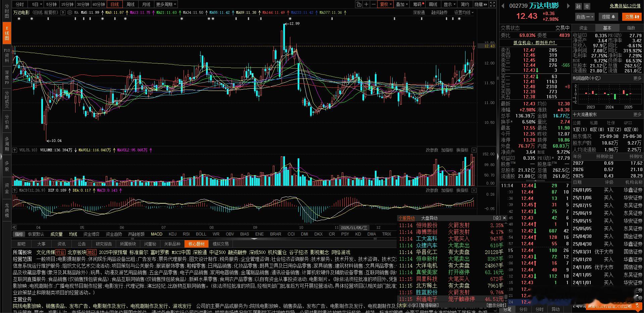Click the 2025/11/05 date marker on timeline
The height and width of the screenshot is (313, 644).
pyautogui.click(x=354, y=227)
